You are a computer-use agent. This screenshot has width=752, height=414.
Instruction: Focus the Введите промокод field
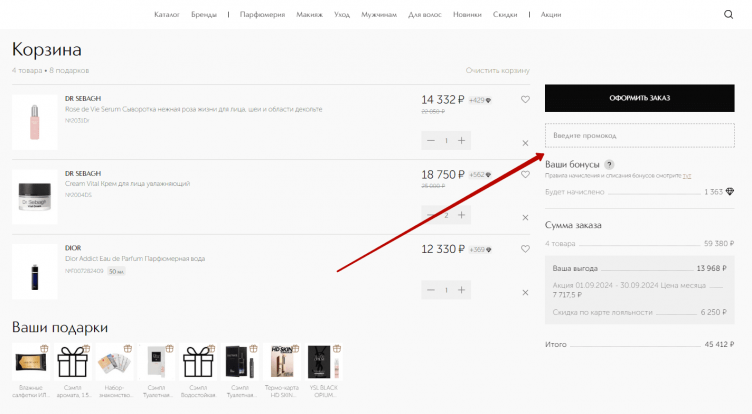639,135
